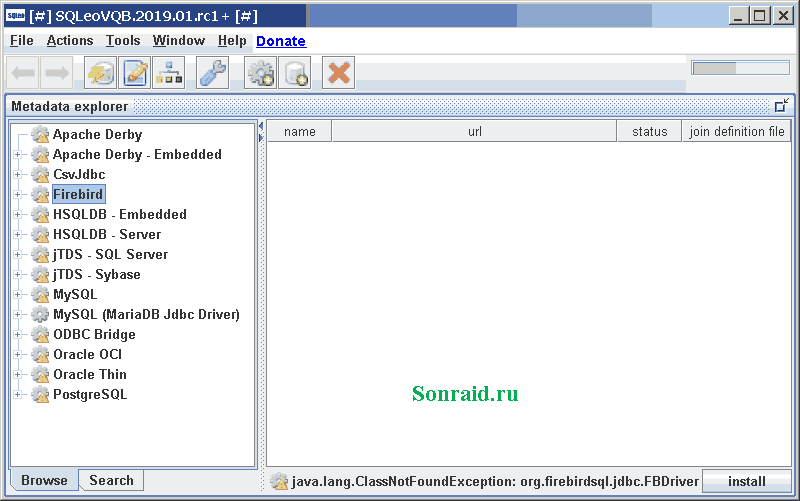
Task: Click the Apache Derby driver icon
Action: click(x=40, y=135)
